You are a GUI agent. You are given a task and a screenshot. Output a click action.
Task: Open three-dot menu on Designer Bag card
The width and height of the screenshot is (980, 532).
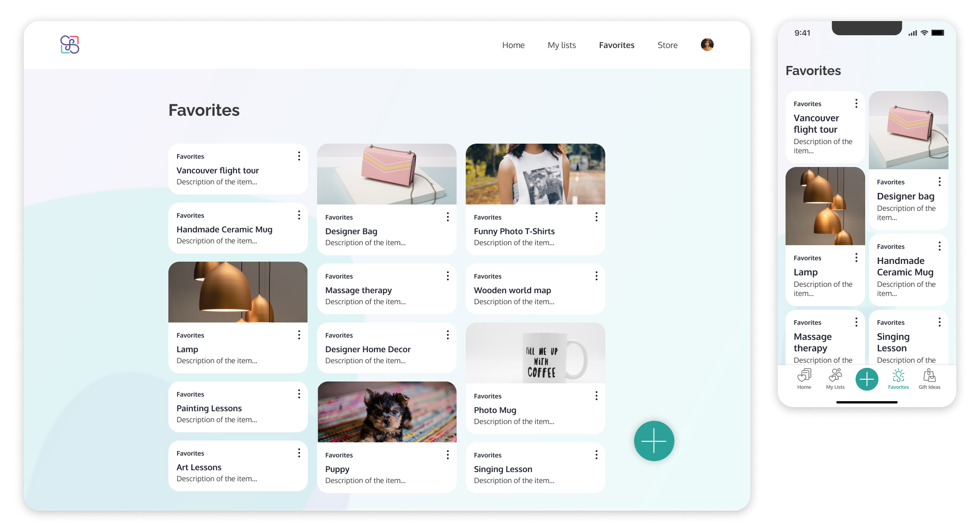(x=447, y=217)
